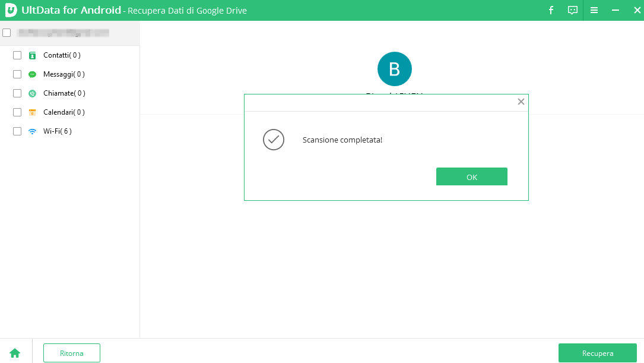Tick the Messaggi checkbox
The height and width of the screenshot is (363, 644).
[x=17, y=74]
